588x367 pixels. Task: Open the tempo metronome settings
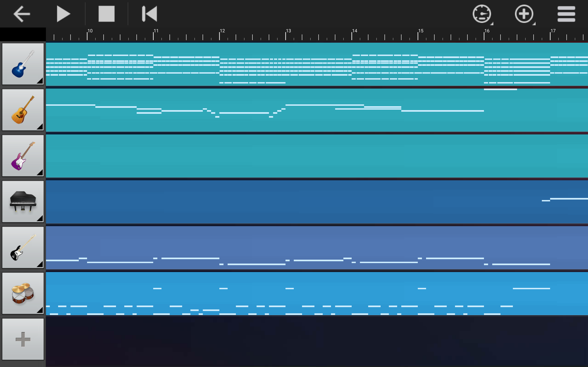point(482,14)
